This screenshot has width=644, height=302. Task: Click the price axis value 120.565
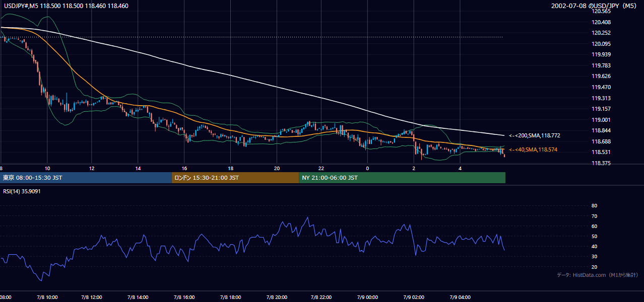(x=602, y=11)
